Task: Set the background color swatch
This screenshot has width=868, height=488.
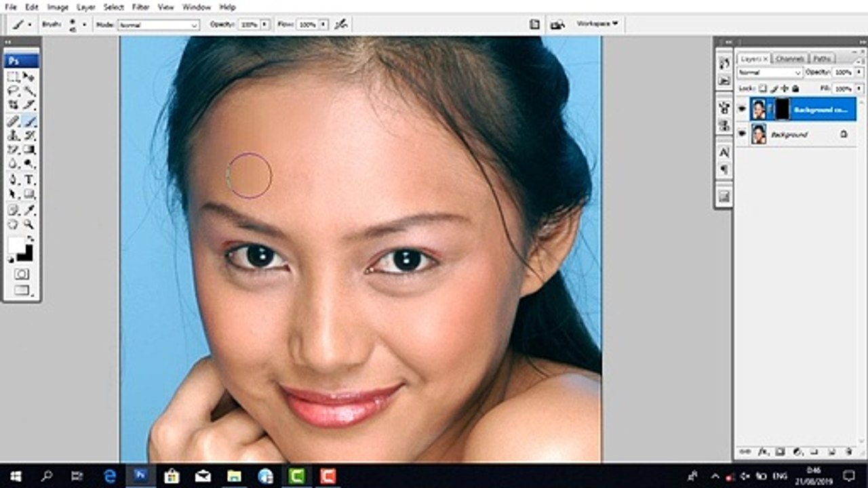Action: click(x=25, y=253)
